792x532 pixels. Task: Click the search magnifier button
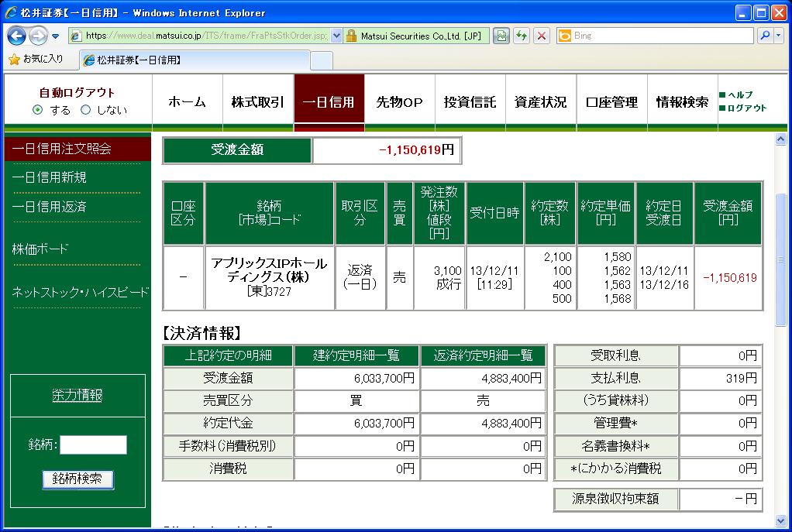pos(765,36)
